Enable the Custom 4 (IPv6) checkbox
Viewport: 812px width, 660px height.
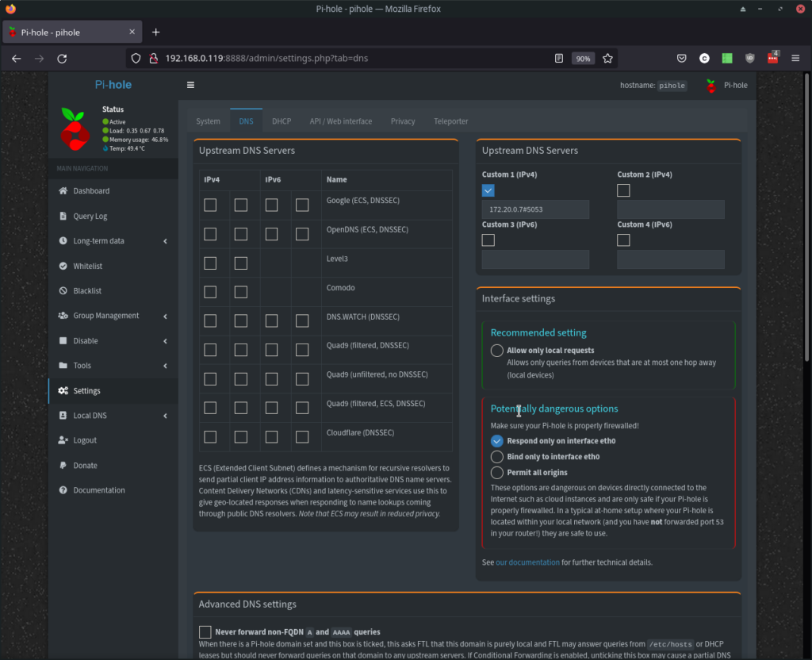[623, 240]
